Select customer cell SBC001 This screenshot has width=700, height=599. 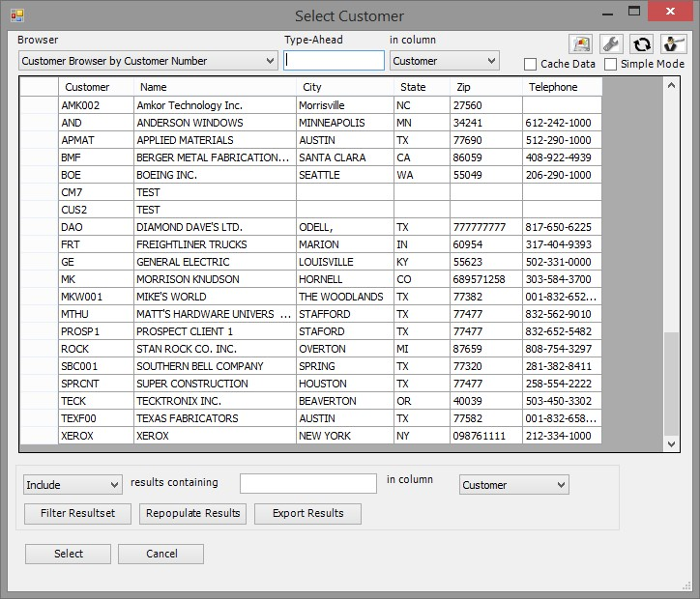pyautogui.click(x=96, y=366)
